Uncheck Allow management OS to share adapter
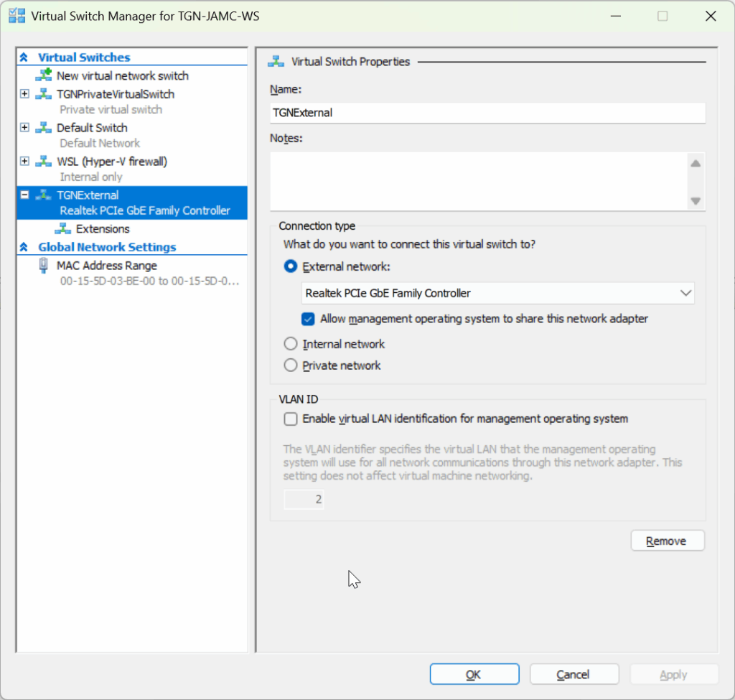This screenshot has width=735, height=700. tap(308, 319)
